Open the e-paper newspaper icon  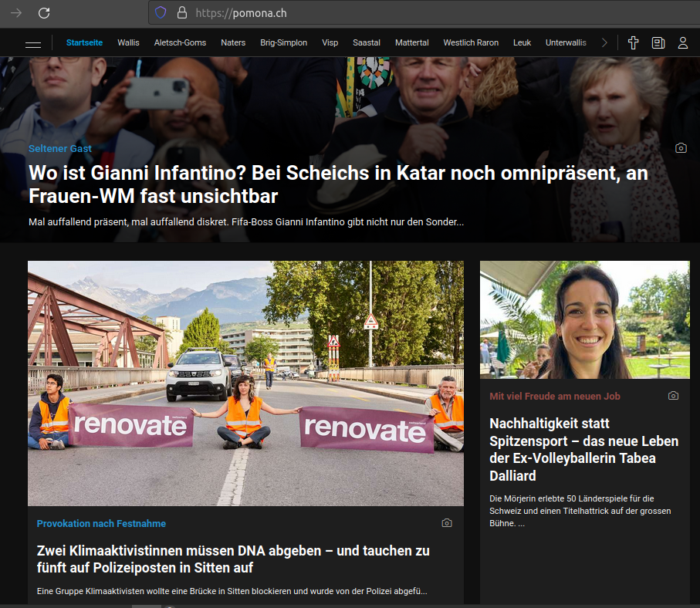point(658,43)
